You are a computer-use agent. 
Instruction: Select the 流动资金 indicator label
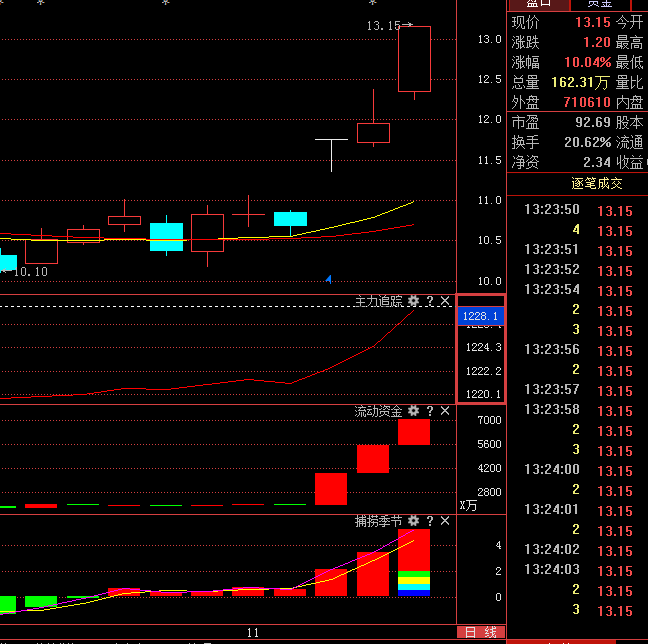tap(378, 411)
